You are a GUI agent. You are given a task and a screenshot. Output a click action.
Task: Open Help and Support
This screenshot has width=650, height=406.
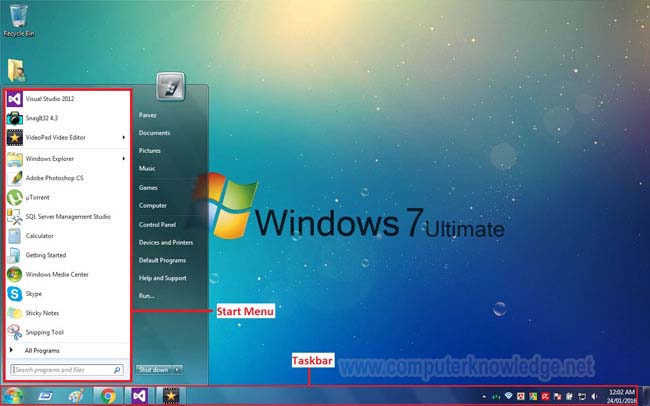(x=162, y=278)
